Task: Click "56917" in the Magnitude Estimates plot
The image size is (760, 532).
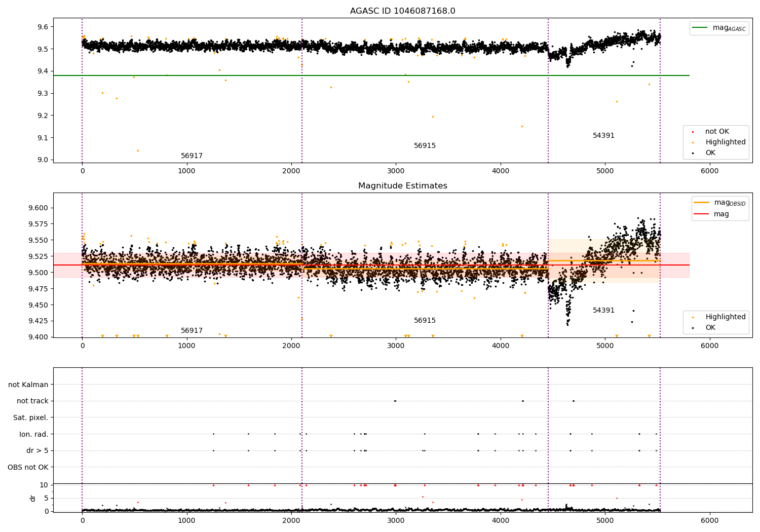Action: click(192, 331)
